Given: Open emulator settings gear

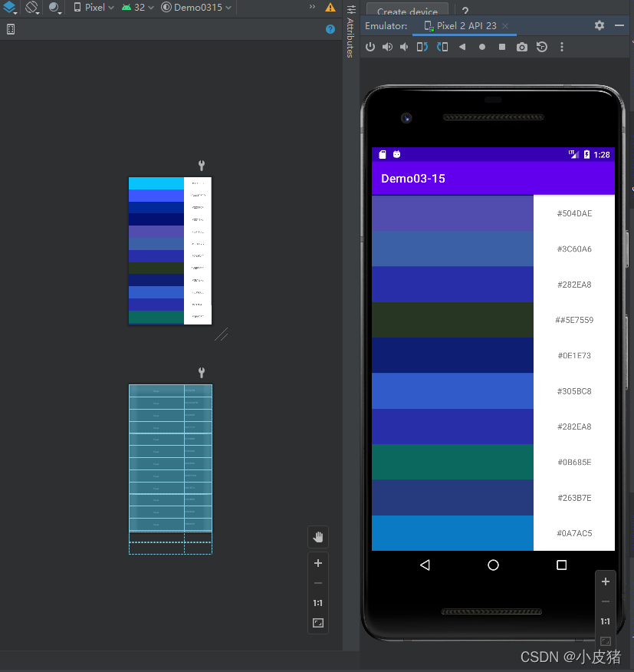Looking at the screenshot, I should 600,25.
